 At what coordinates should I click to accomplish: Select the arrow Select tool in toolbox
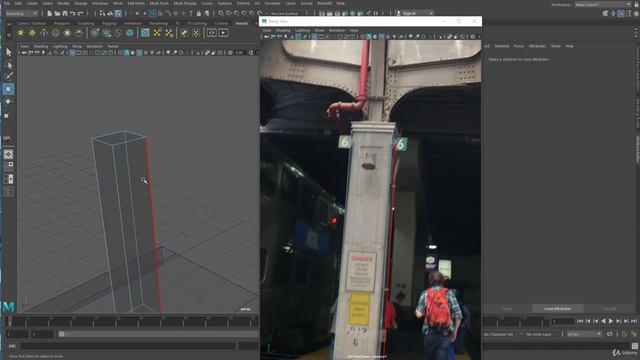click(9, 52)
